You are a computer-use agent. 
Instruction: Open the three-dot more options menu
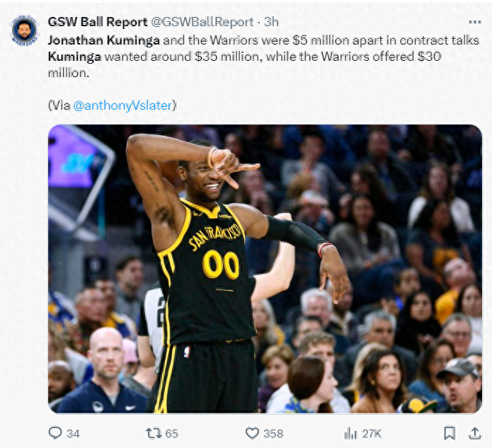(x=475, y=22)
